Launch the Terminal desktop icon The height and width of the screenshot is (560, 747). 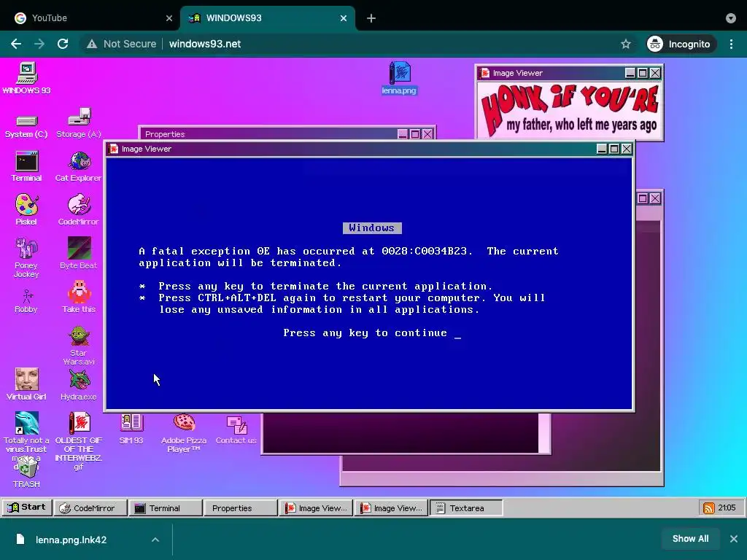(x=27, y=166)
